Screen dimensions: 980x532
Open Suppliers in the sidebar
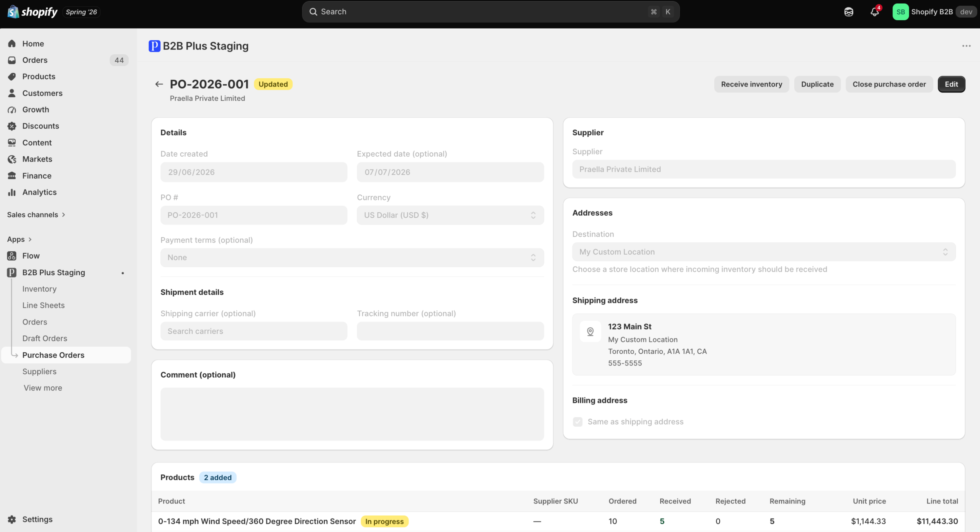[x=39, y=371]
